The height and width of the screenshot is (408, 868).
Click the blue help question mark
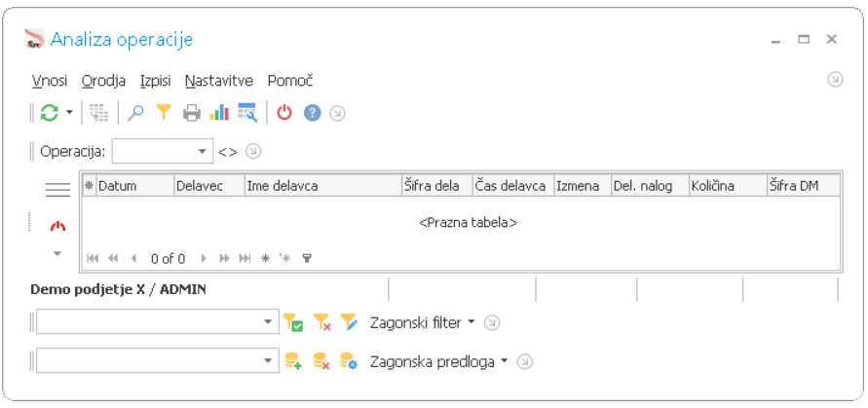coord(312,113)
